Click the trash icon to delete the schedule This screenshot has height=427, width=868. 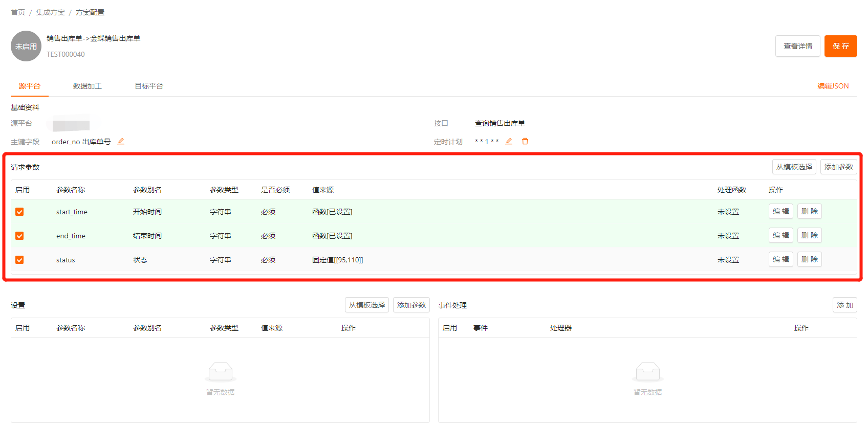pos(525,142)
